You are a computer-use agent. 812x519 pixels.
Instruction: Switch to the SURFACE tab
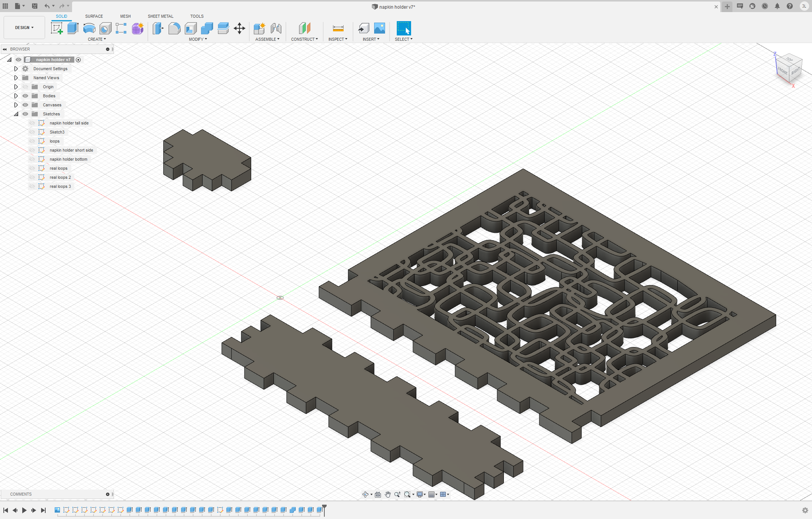click(94, 16)
